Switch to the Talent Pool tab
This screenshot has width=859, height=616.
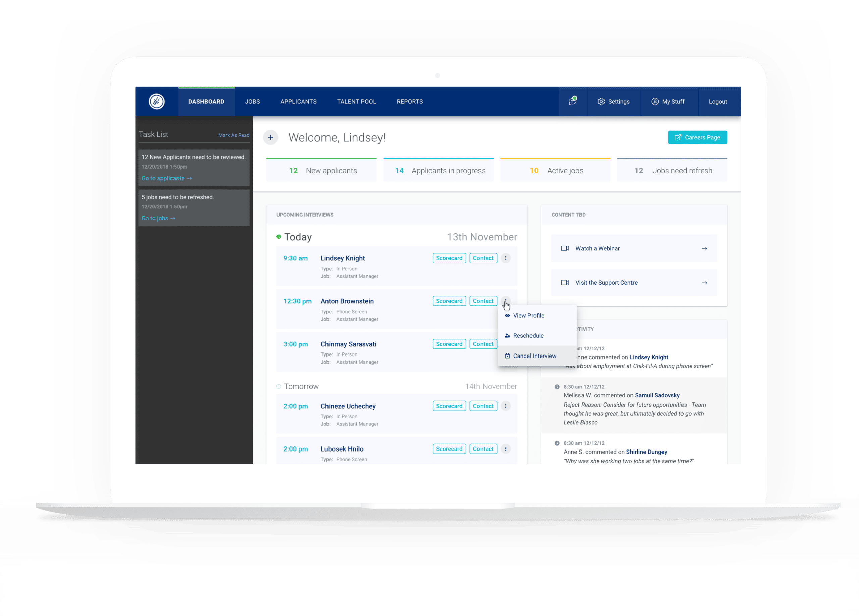point(356,101)
